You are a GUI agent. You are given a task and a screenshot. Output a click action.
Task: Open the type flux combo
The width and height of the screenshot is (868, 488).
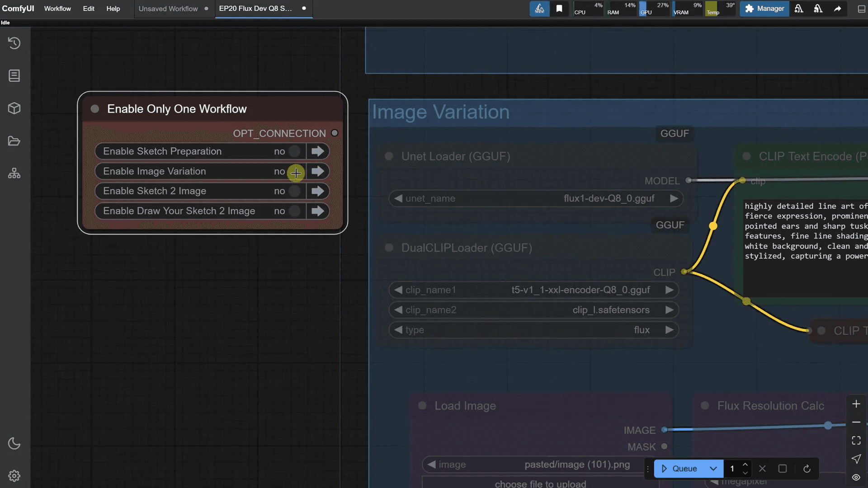coord(533,330)
